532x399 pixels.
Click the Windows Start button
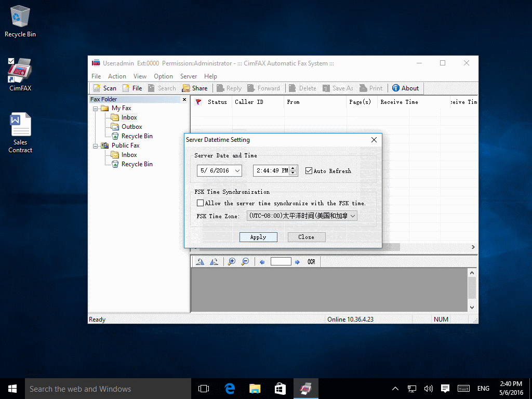click(12, 389)
